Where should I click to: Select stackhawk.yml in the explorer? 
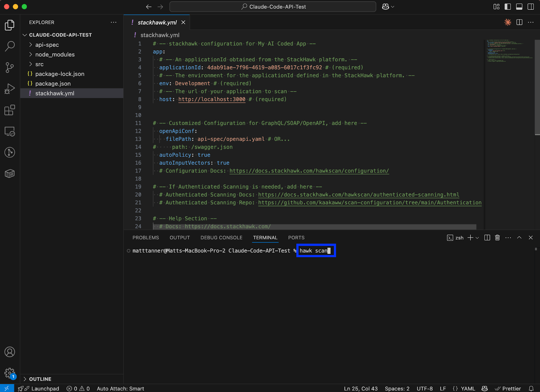72,93
